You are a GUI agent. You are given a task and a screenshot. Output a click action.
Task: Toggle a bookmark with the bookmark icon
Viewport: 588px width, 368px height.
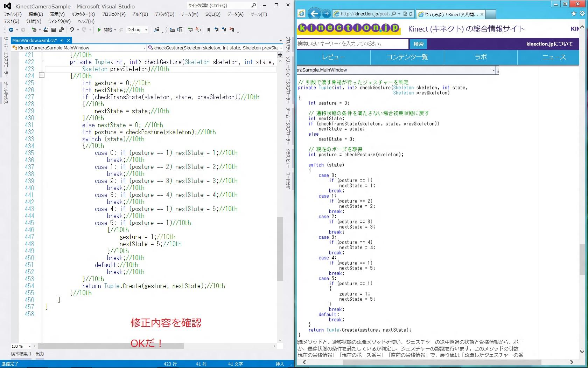[x=209, y=30]
